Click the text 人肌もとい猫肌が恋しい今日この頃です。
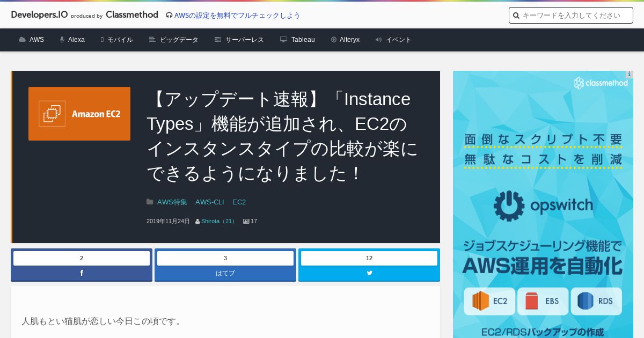The image size is (644, 338). click(103, 321)
